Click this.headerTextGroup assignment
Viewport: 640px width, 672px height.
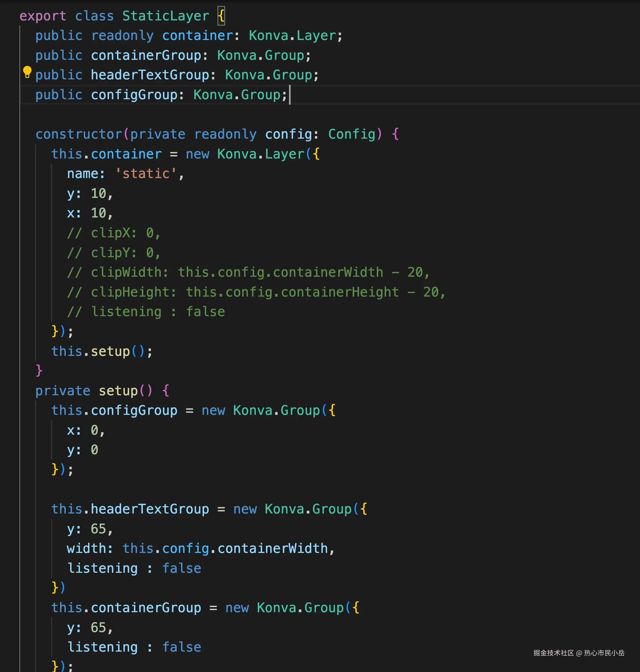[150, 509]
